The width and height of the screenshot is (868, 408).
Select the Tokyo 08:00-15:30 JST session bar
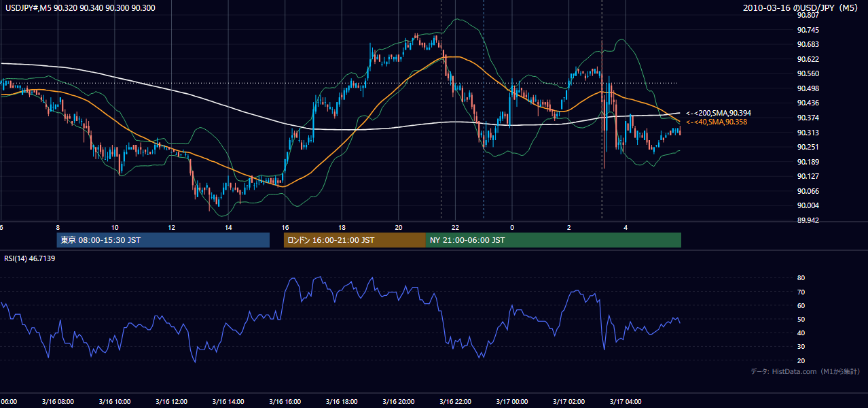[x=163, y=240]
